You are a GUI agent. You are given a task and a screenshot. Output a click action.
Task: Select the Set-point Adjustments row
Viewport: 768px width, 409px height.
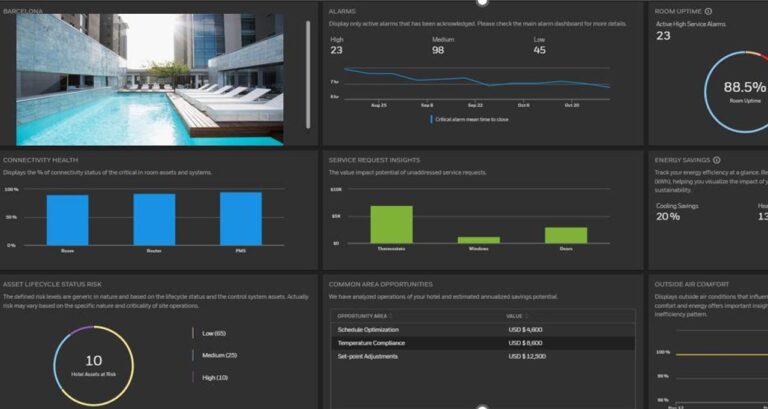click(x=483, y=356)
